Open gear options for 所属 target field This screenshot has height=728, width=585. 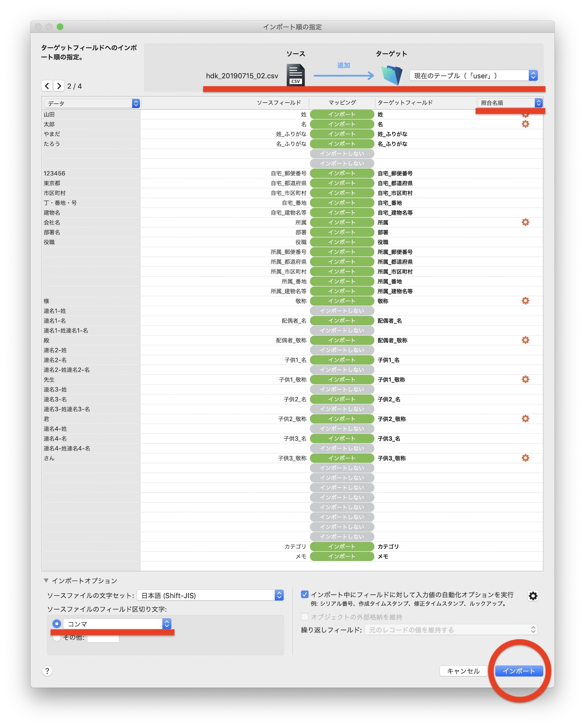pos(525,222)
